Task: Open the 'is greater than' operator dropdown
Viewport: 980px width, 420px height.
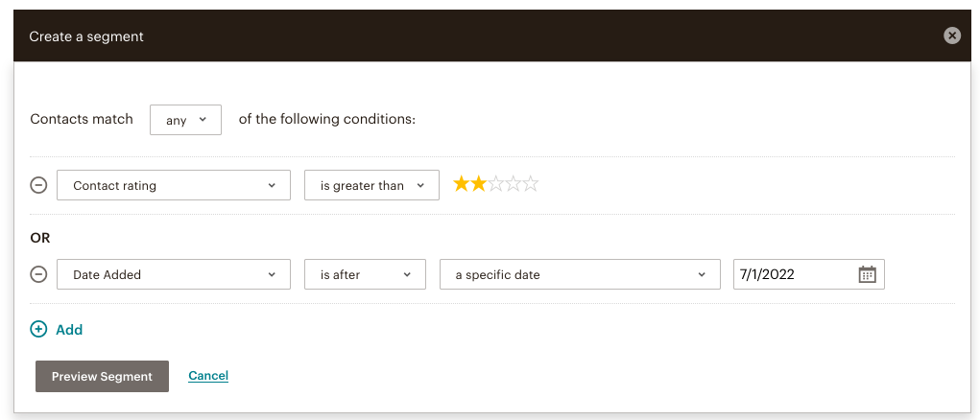Action: pyautogui.click(x=371, y=185)
